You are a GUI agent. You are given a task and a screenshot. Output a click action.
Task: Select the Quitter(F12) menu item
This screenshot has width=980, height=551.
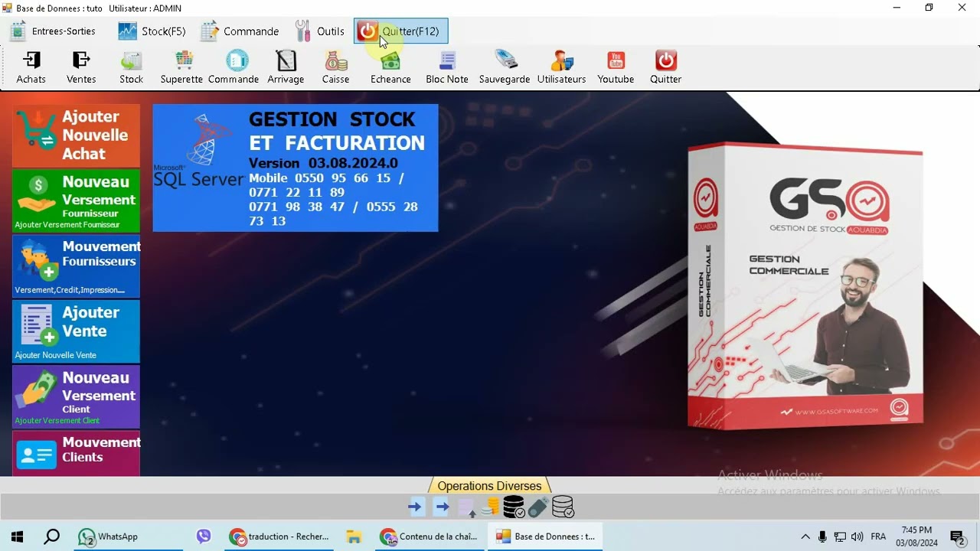tap(401, 31)
